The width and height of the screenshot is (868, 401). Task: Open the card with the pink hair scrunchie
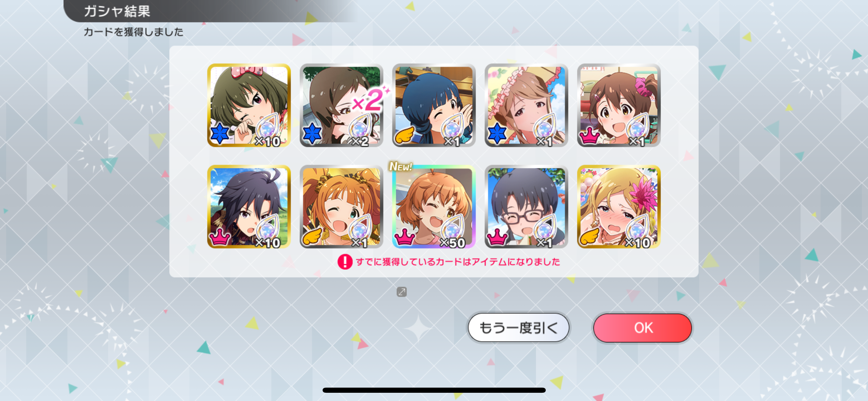(x=619, y=105)
